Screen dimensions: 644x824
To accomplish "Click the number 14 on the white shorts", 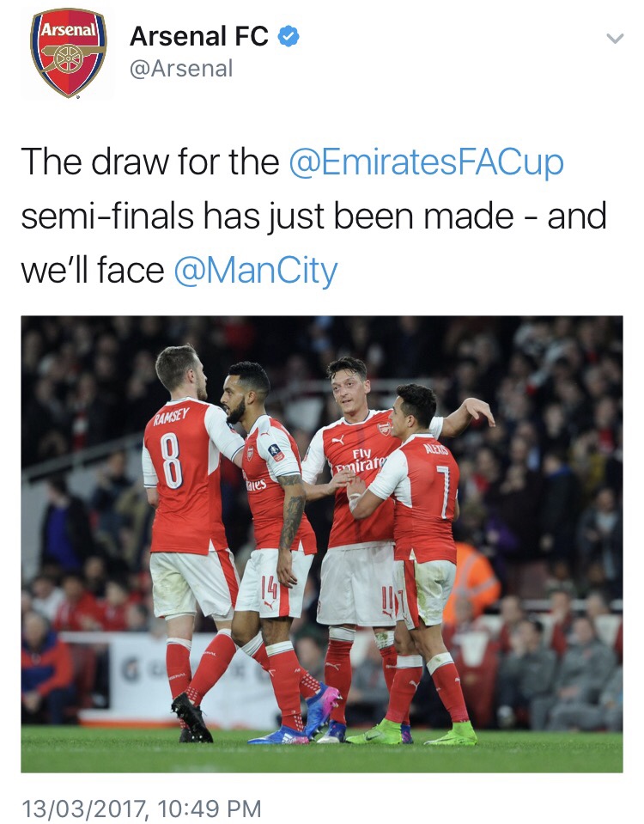I will point(268,590).
